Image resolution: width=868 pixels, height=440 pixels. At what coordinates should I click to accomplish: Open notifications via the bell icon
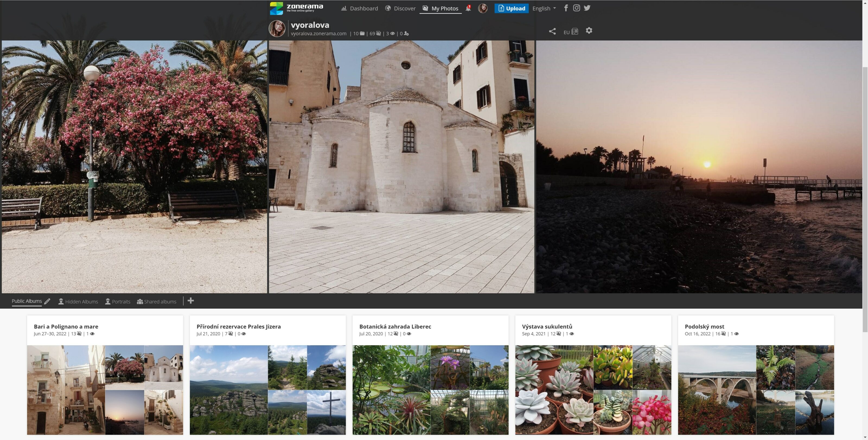pyautogui.click(x=468, y=8)
